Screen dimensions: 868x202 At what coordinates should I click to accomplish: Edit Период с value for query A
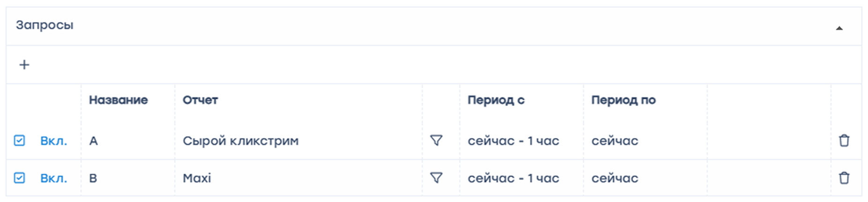(x=513, y=141)
